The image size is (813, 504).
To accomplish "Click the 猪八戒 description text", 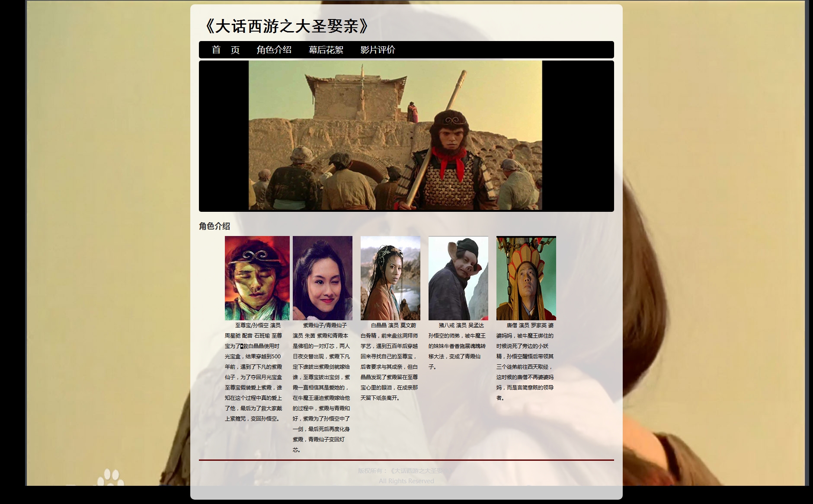I will point(457,346).
